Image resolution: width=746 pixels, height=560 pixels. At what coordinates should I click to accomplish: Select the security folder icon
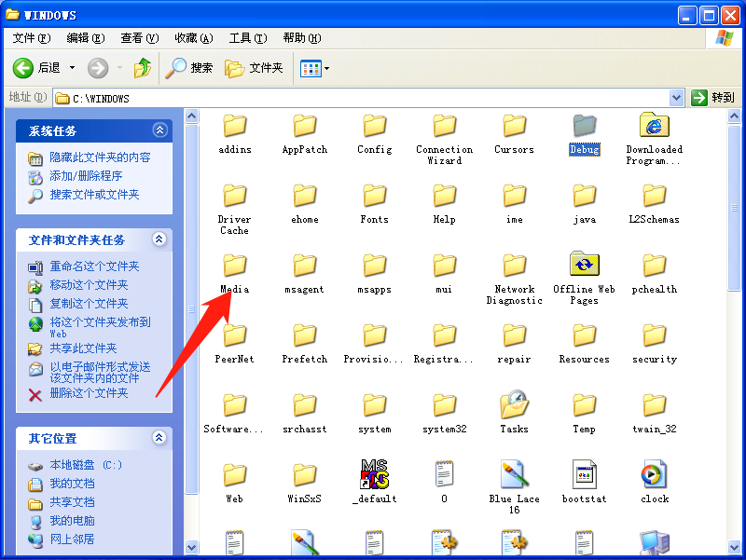tap(655, 335)
